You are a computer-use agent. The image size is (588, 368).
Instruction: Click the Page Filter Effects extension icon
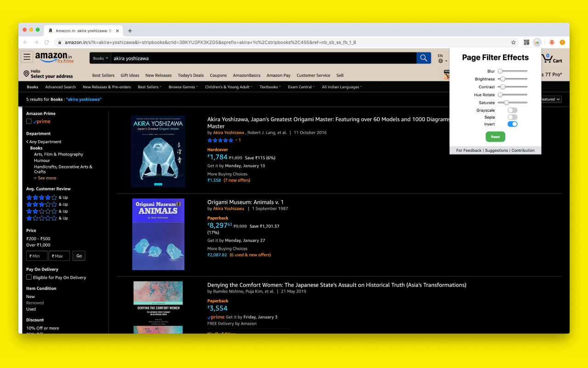point(537,42)
